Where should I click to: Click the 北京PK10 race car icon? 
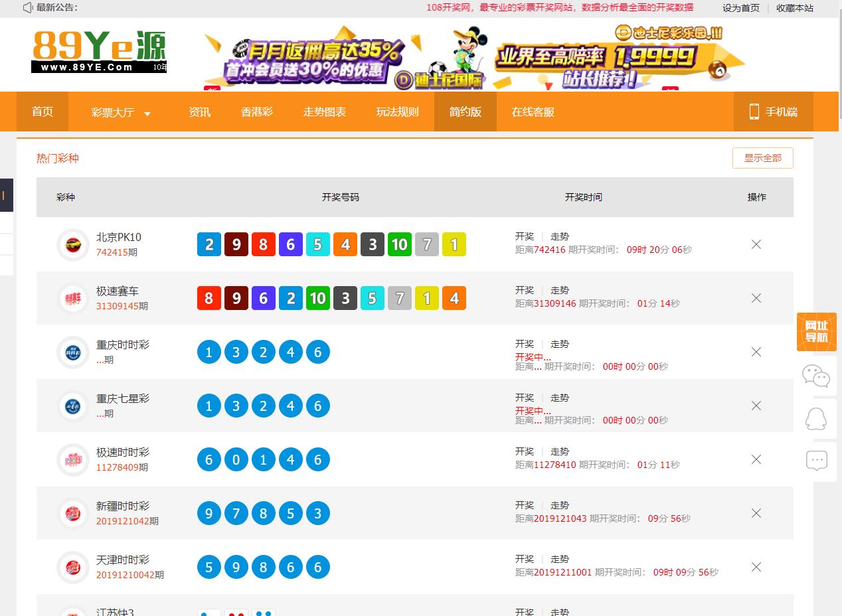73,244
